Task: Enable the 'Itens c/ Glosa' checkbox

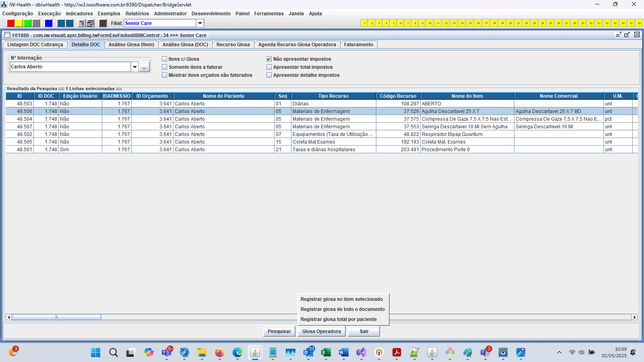Action: coord(165,59)
